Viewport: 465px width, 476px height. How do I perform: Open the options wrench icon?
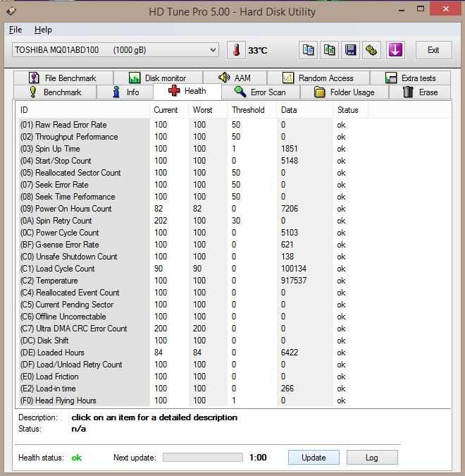tap(371, 50)
